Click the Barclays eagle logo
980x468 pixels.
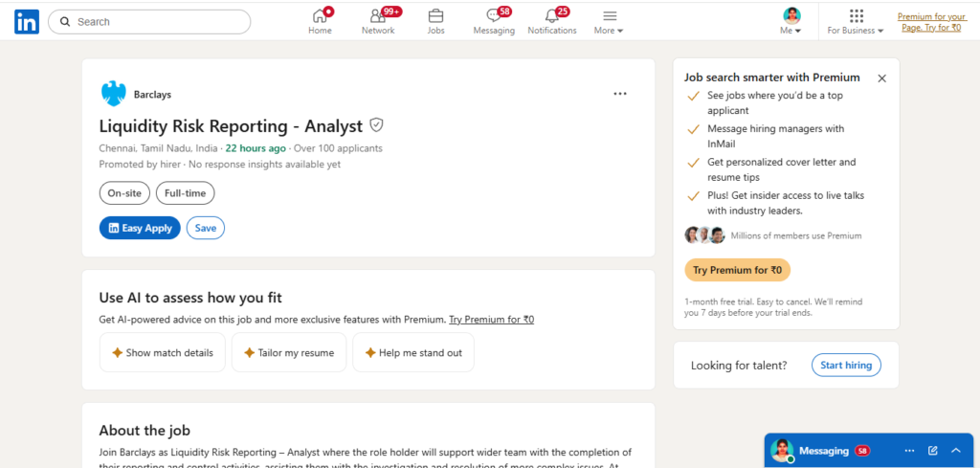113,95
